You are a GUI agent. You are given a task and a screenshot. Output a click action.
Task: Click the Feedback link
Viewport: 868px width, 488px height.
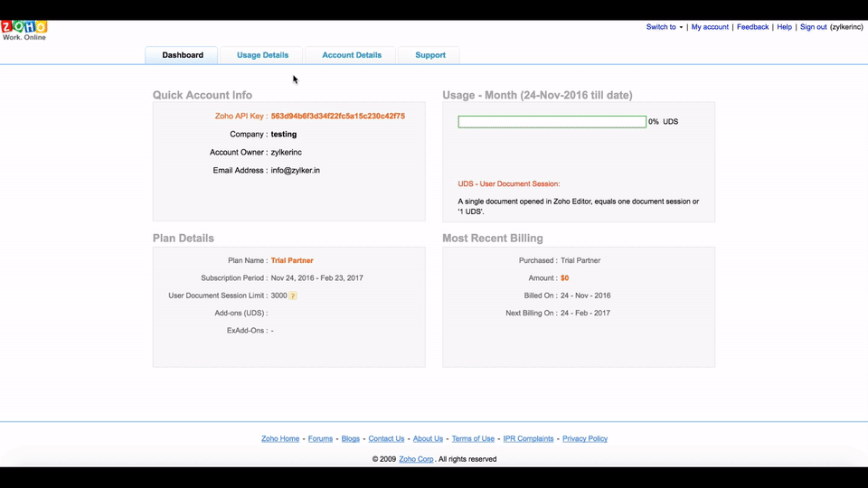[752, 27]
